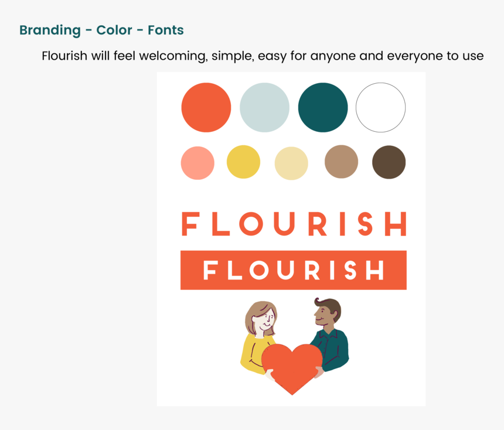The width and height of the screenshot is (504, 430).
Task: Pick the dark teal color circle
Action: coord(323,107)
